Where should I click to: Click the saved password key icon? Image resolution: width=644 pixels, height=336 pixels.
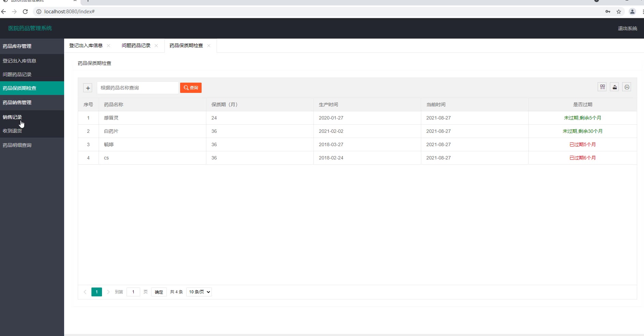tap(608, 12)
